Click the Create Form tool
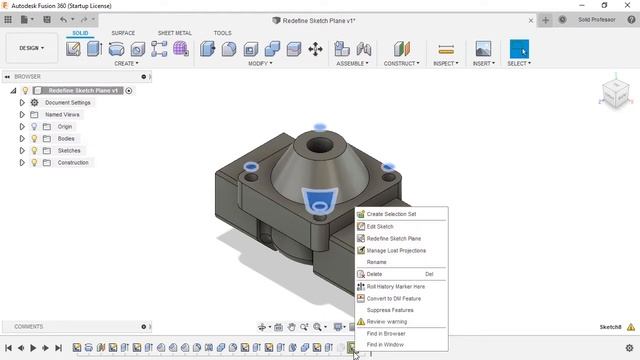This screenshot has height=360, width=640. 180,49
